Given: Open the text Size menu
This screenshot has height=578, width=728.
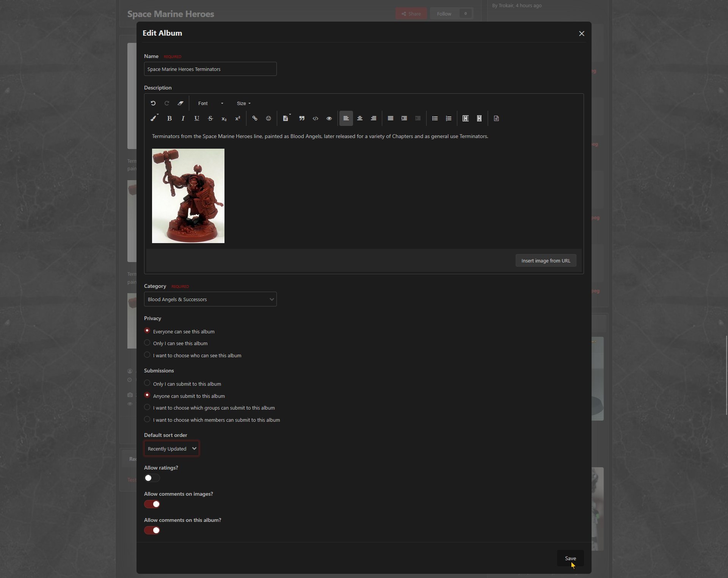Looking at the screenshot, I should (243, 103).
